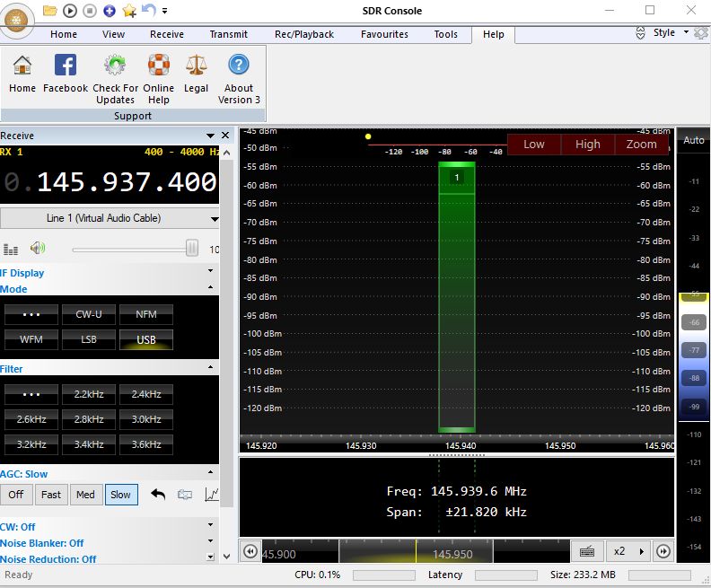Click the blue plus add icon in title bar

110,11
